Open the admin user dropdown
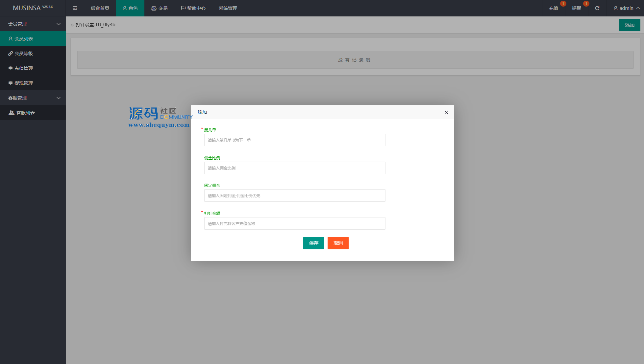 click(626, 8)
